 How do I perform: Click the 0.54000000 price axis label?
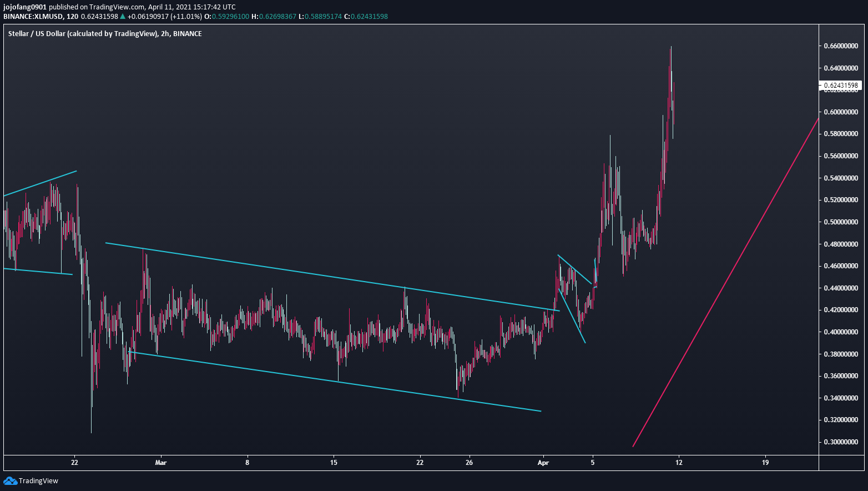841,178
